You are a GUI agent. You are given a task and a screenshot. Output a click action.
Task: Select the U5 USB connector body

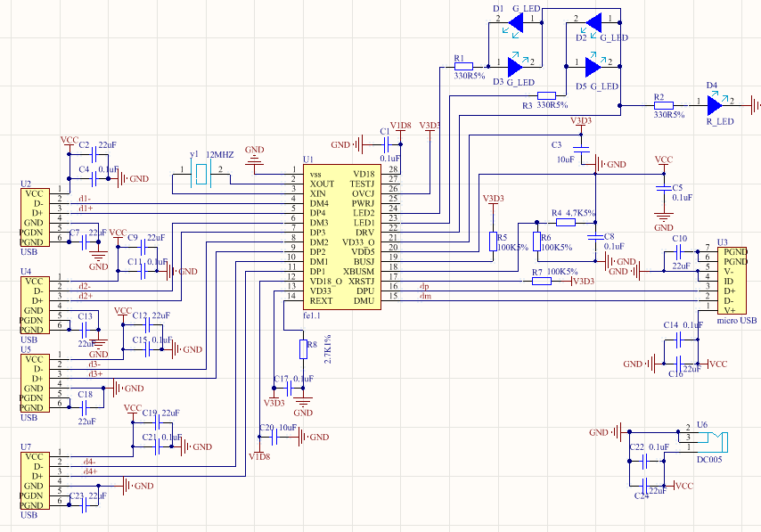coord(35,383)
